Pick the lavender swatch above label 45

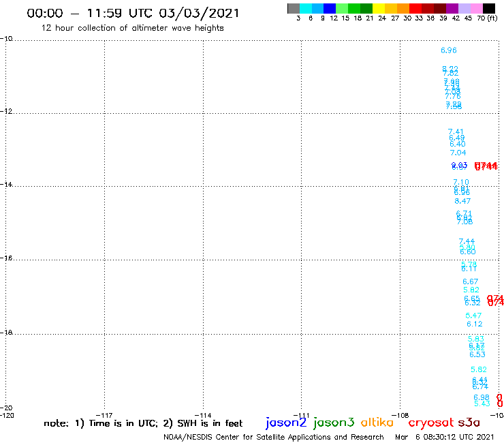point(464,8)
